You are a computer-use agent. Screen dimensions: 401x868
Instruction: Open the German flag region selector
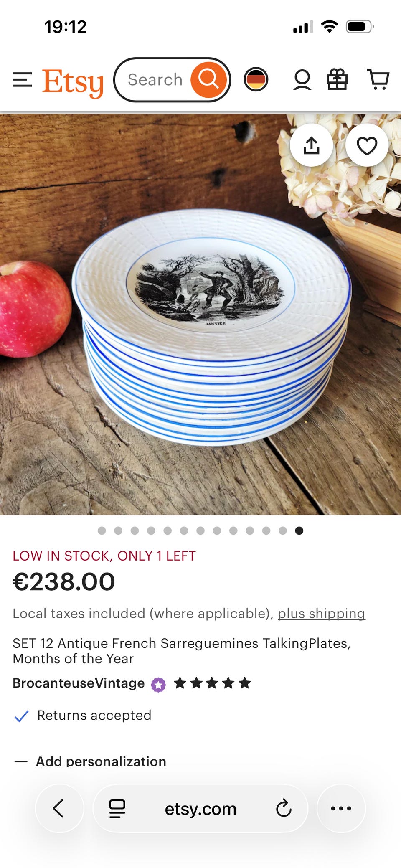pyautogui.click(x=256, y=79)
